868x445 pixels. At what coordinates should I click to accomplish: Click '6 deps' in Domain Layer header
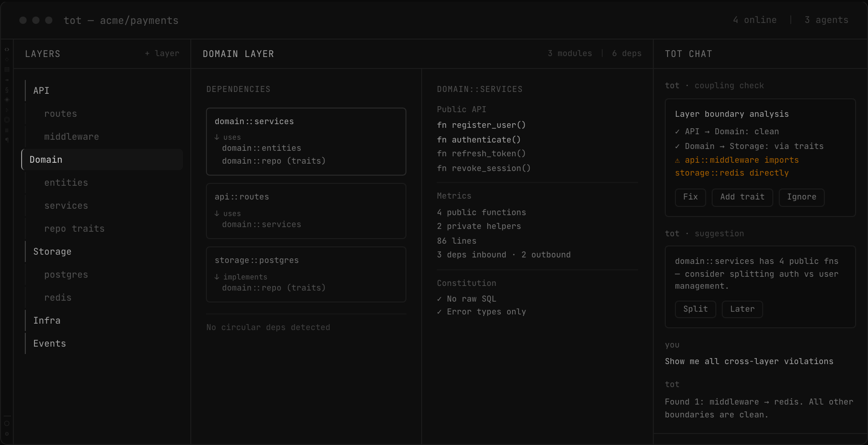pyautogui.click(x=627, y=53)
